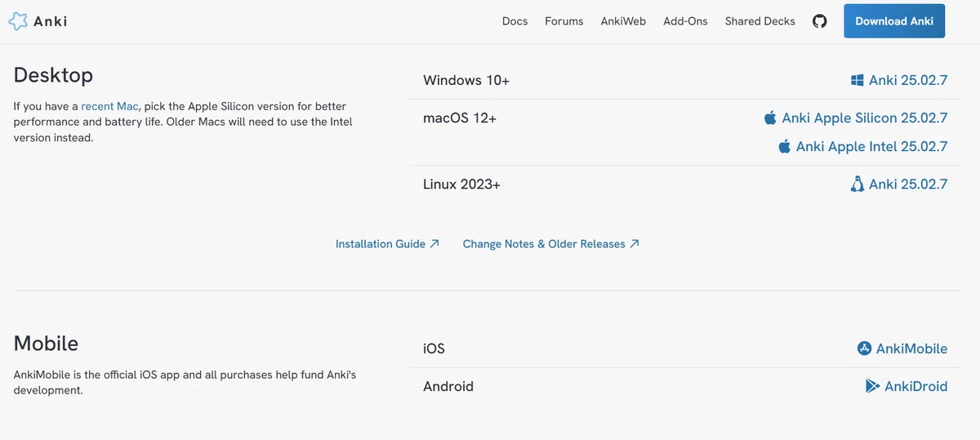Go to Forums in navigation

coord(564,21)
